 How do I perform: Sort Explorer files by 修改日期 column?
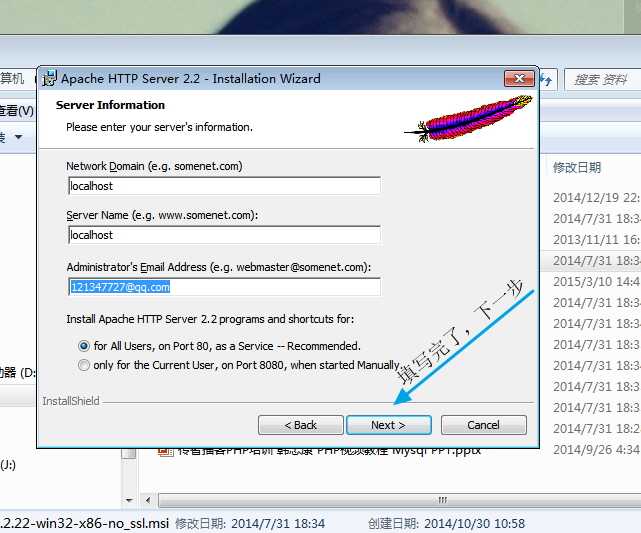point(577,168)
